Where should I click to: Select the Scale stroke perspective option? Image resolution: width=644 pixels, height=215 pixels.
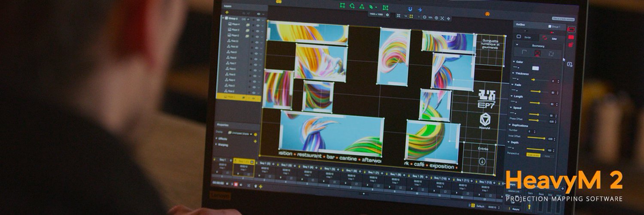(533, 155)
